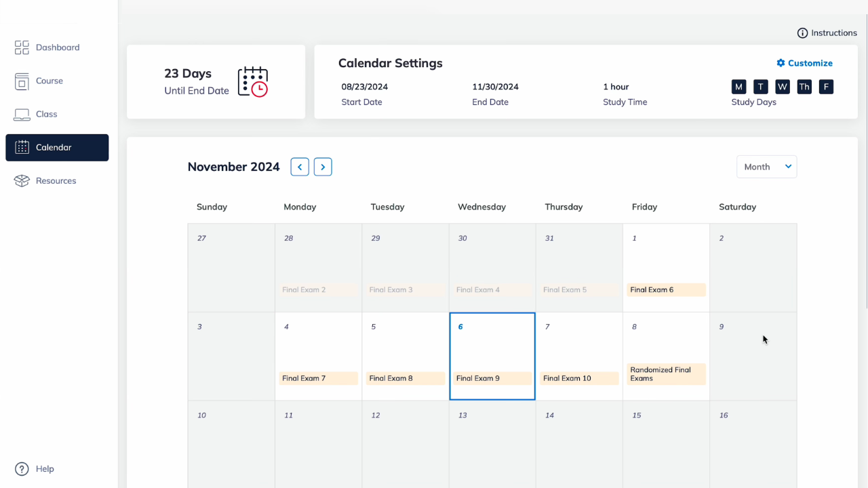Open the Calendar sidebar item

click(57, 148)
